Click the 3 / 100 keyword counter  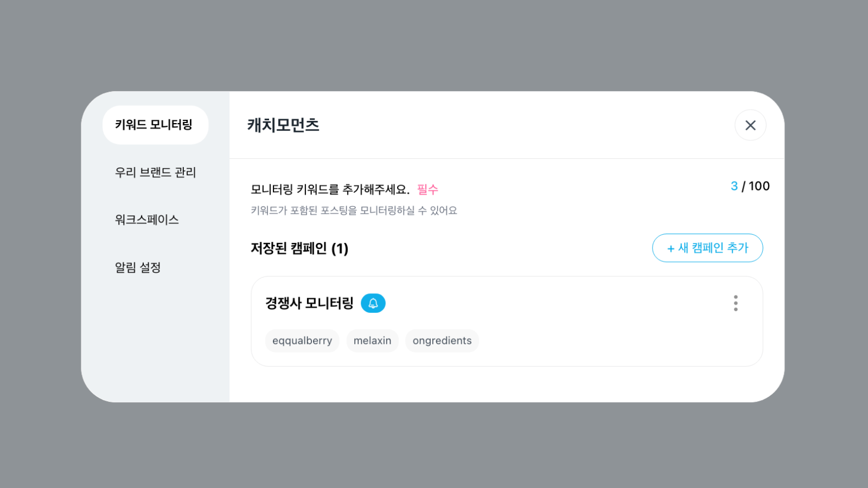tap(750, 186)
